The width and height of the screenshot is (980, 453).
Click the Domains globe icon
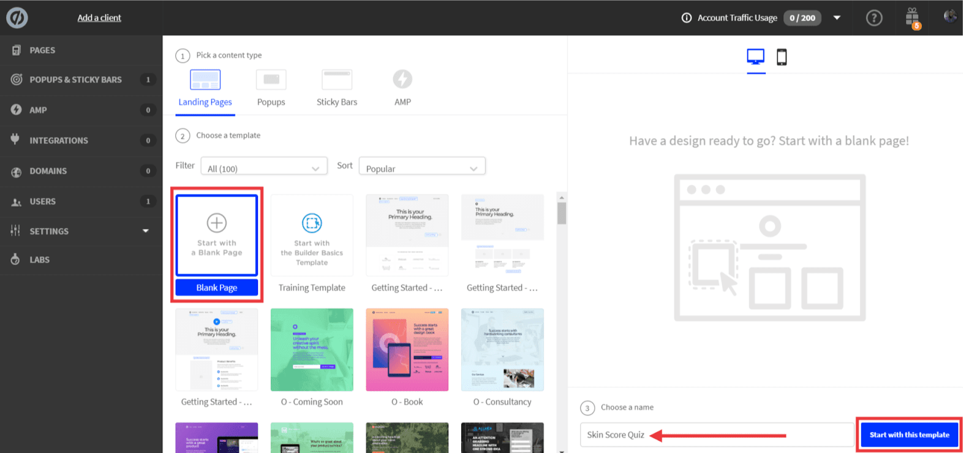click(17, 172)
